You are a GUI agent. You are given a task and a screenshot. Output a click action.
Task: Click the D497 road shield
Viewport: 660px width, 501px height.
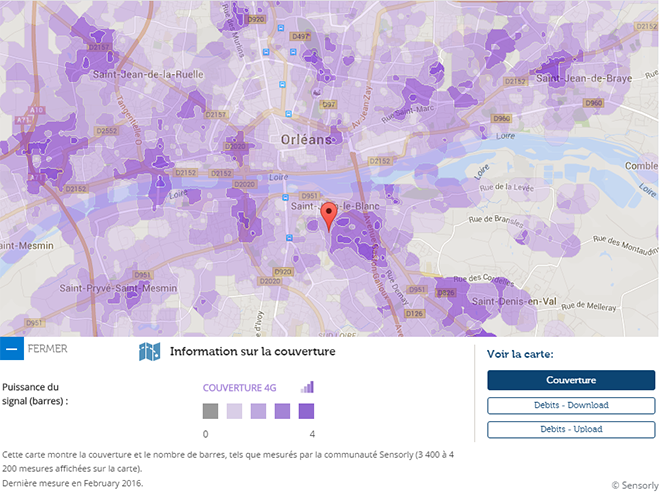tap(301, 37)
